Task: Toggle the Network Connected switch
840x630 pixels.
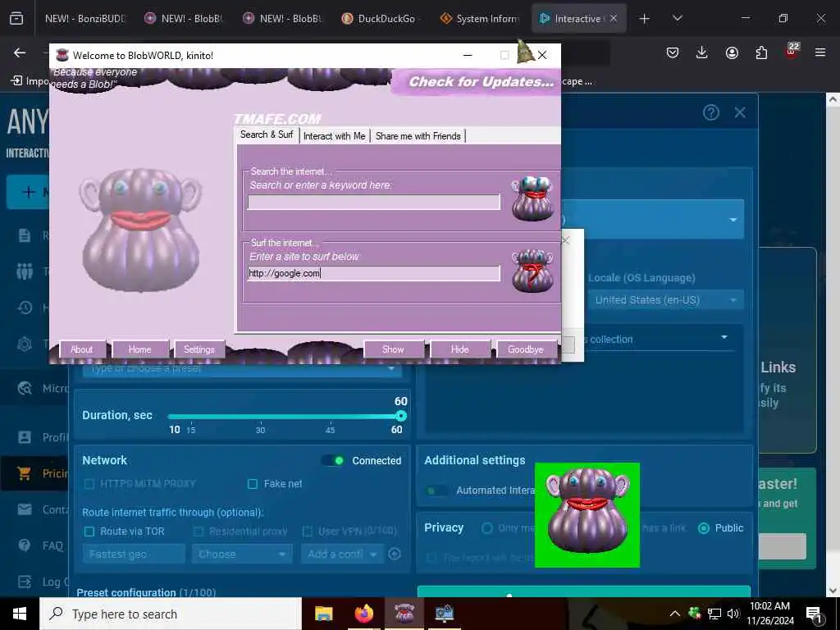Action: (333, 461)
